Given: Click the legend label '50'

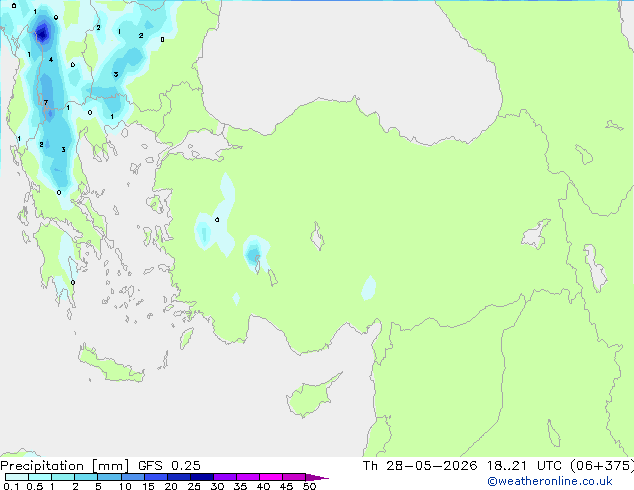Looking at the screenshot, I should point(309,486).
